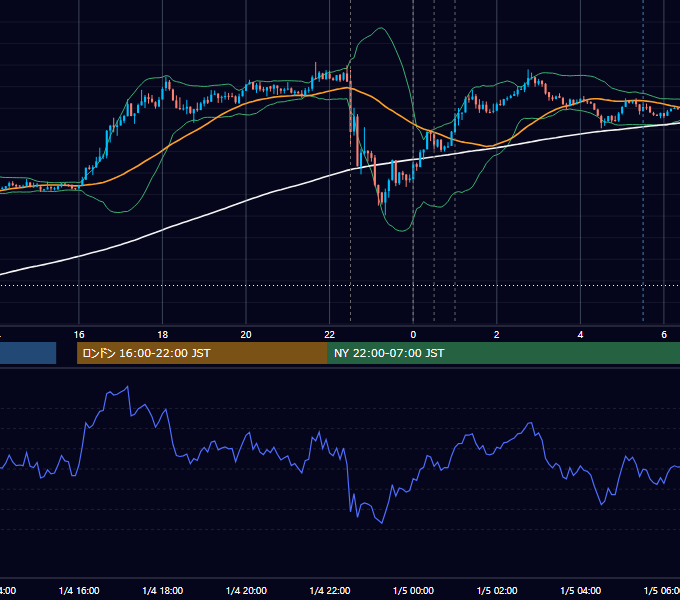Select the 1/4 18:00 date label
The image size is (680, 600).
coord(163,591)
